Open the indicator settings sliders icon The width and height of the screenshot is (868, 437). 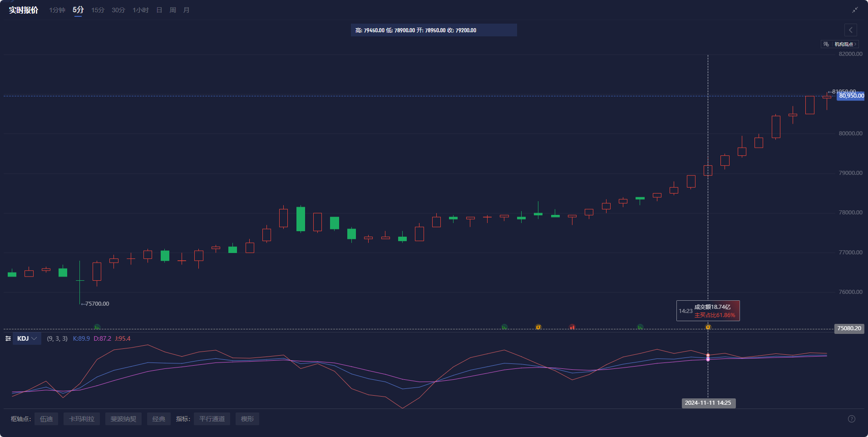8,338
